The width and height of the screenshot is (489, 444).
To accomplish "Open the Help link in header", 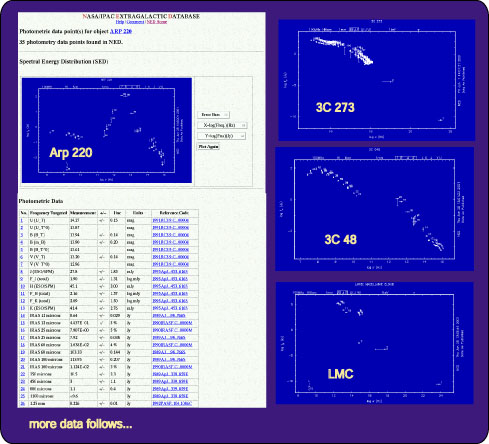I will [120, 22].
